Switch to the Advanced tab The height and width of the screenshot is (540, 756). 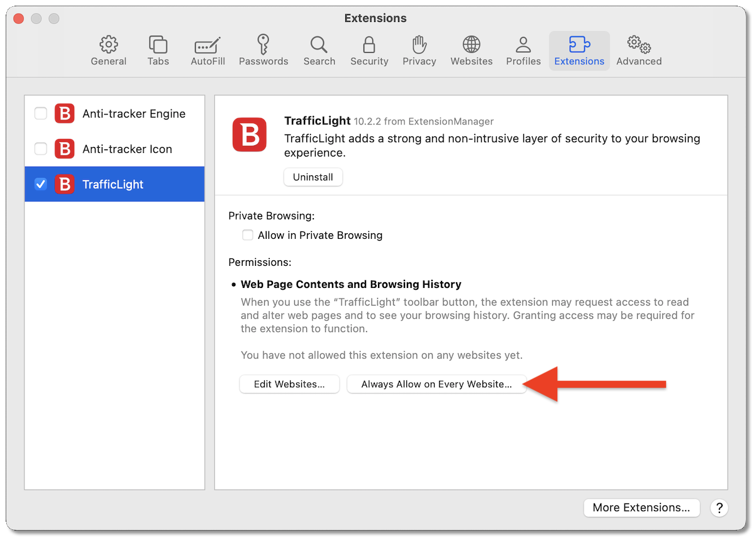(x=638, y=50)
